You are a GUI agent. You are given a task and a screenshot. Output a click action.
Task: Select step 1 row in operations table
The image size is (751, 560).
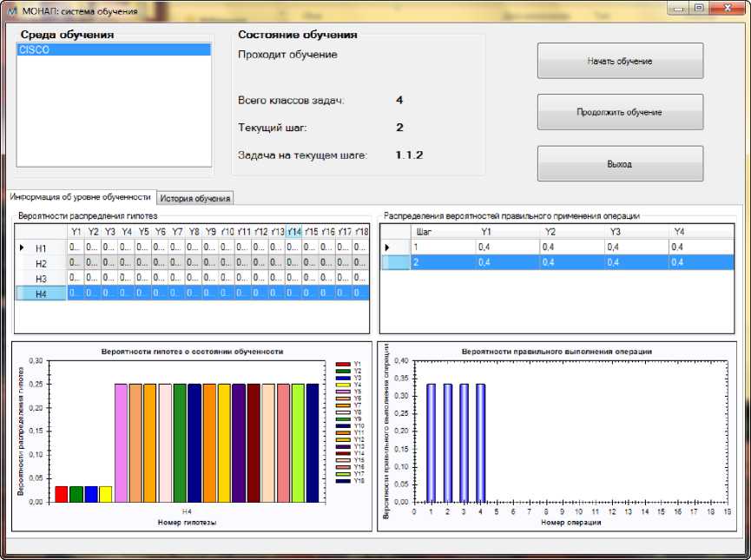pyautogui.click(x=443, y=247)
